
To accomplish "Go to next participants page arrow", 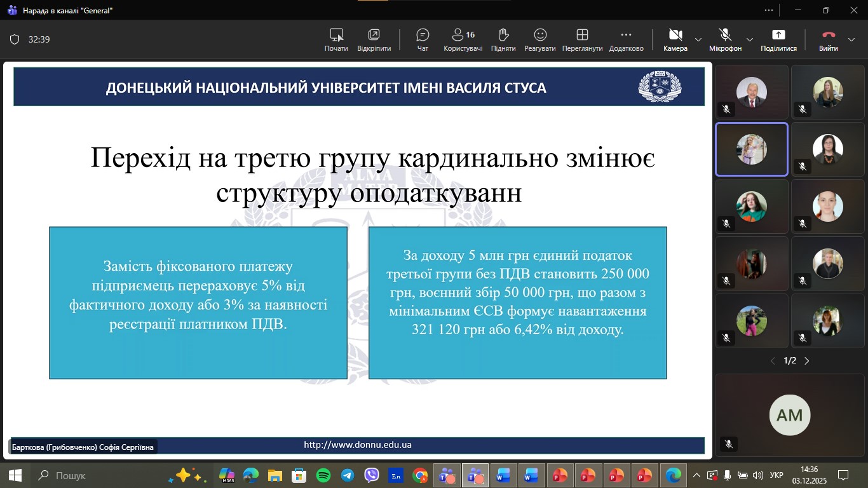I will coord(807,361).
